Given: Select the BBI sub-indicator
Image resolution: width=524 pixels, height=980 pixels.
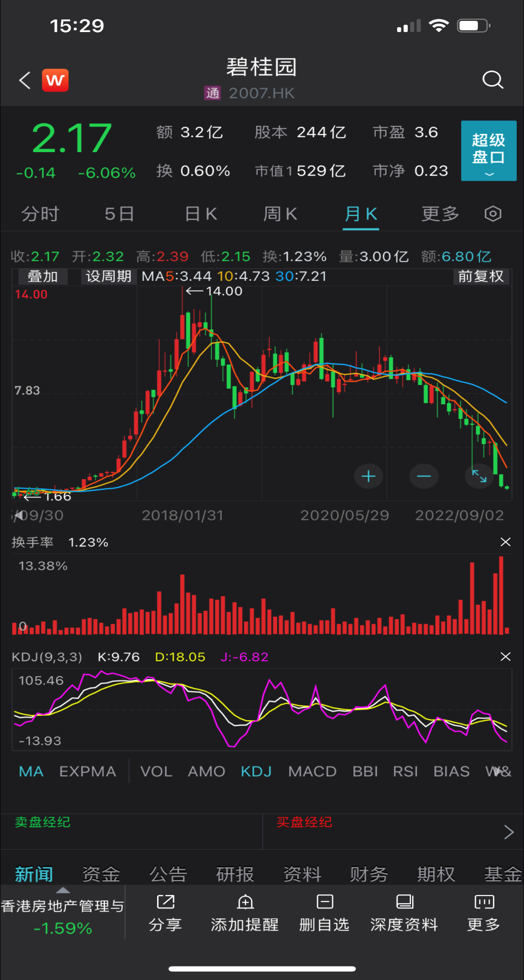Looking at the screenshot, I should [365, 772].
